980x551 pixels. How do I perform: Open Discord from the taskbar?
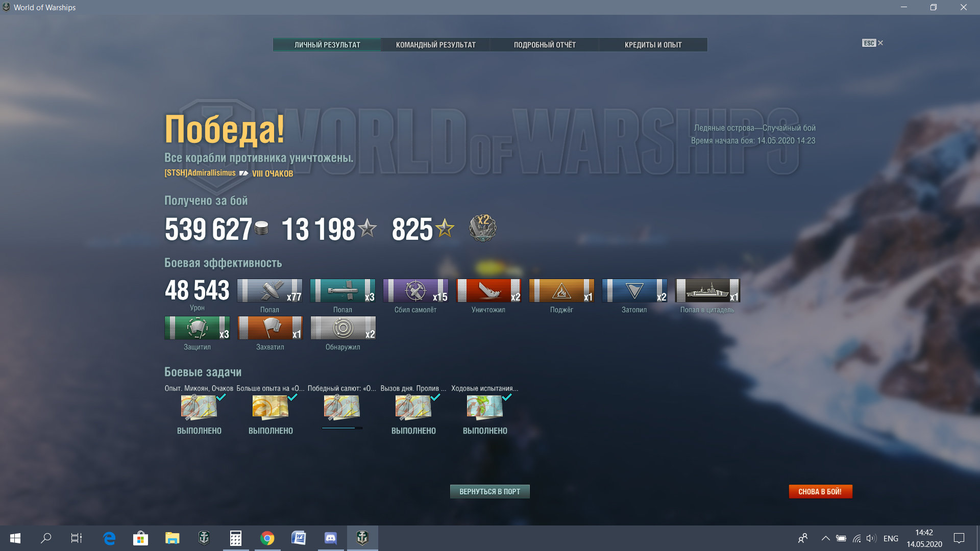point(331,538)
